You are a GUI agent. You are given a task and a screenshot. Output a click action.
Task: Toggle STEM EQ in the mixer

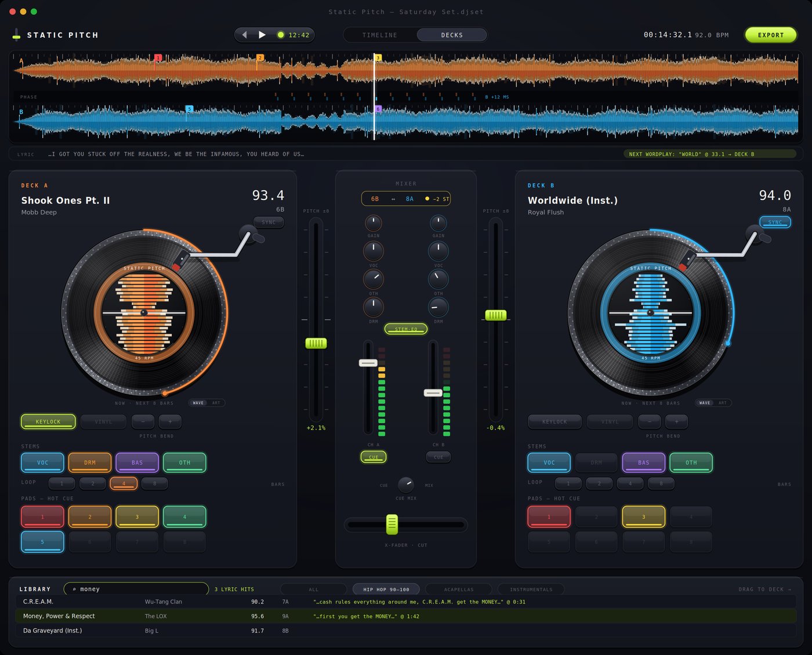[406, 329]
